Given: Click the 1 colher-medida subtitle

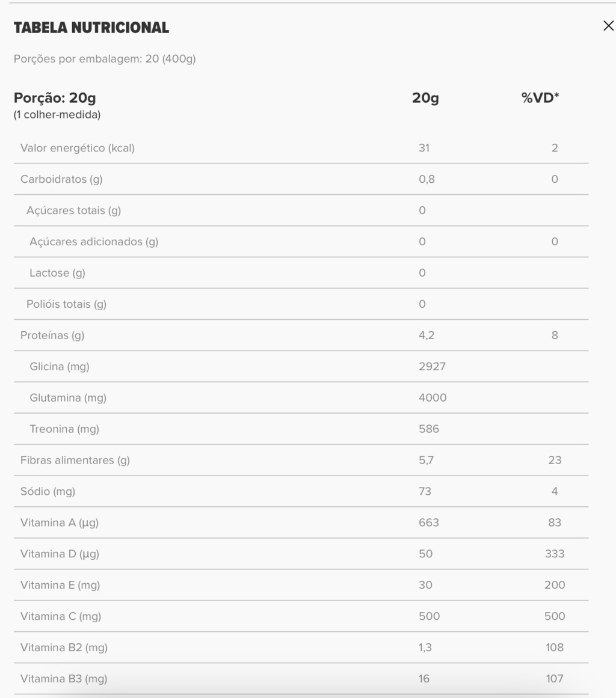Looking at the screenshot, I should pyautogui.click(x=57, y=114).
